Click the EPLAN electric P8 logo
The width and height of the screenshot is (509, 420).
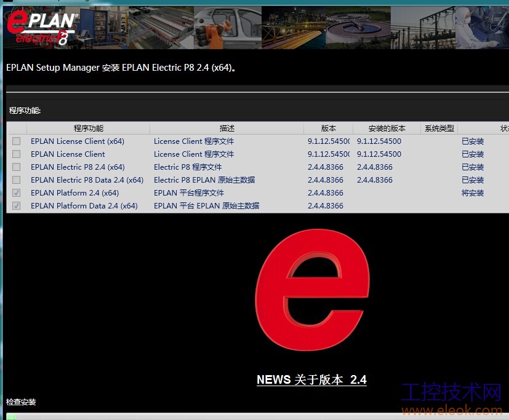click(x=42, y=28)
